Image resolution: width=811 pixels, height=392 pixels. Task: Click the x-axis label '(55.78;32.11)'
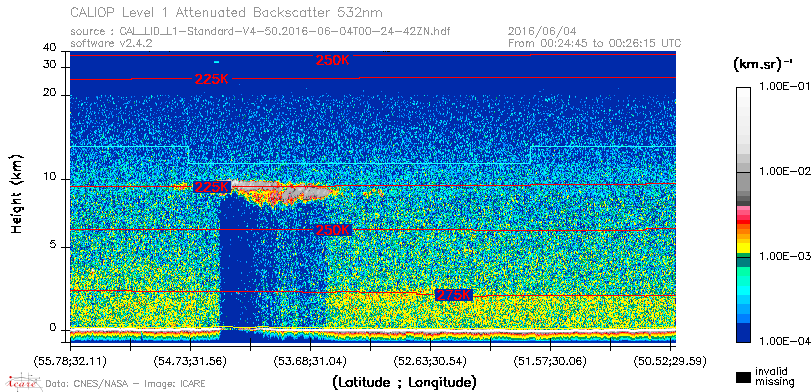(70, 360)
